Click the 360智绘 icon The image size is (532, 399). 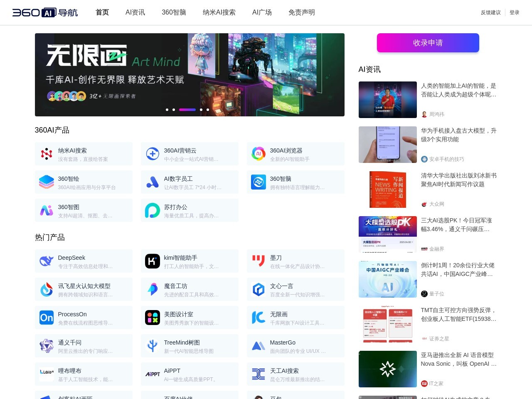click(46, 182)
